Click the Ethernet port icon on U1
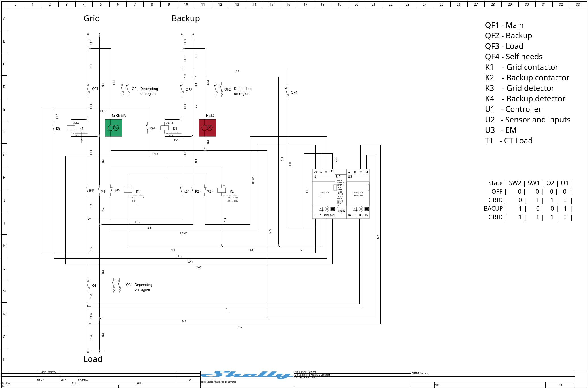Screen dimensions: 588x389 (333, 209)
